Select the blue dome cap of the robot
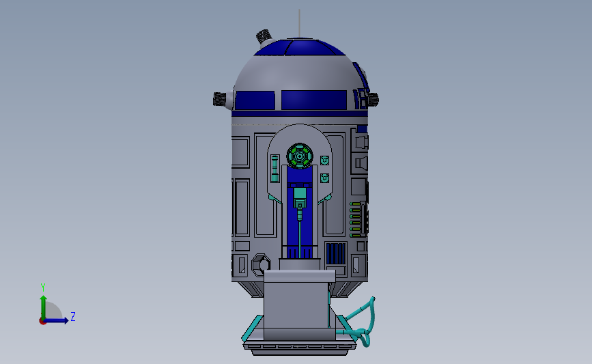 coord(300,47)
